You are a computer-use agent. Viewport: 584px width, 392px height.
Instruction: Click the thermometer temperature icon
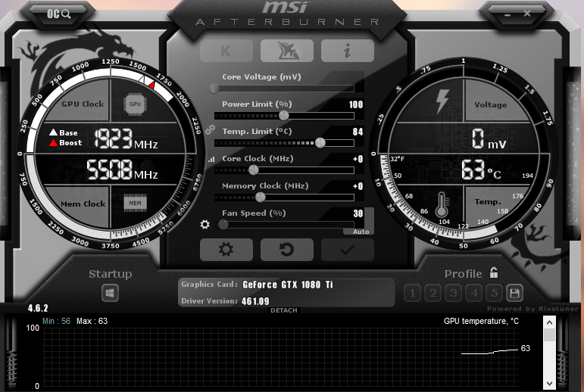(442, 205)
